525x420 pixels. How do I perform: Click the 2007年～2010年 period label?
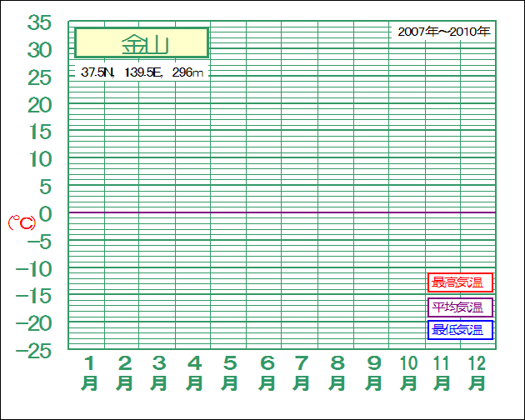(x=443, y=32)
